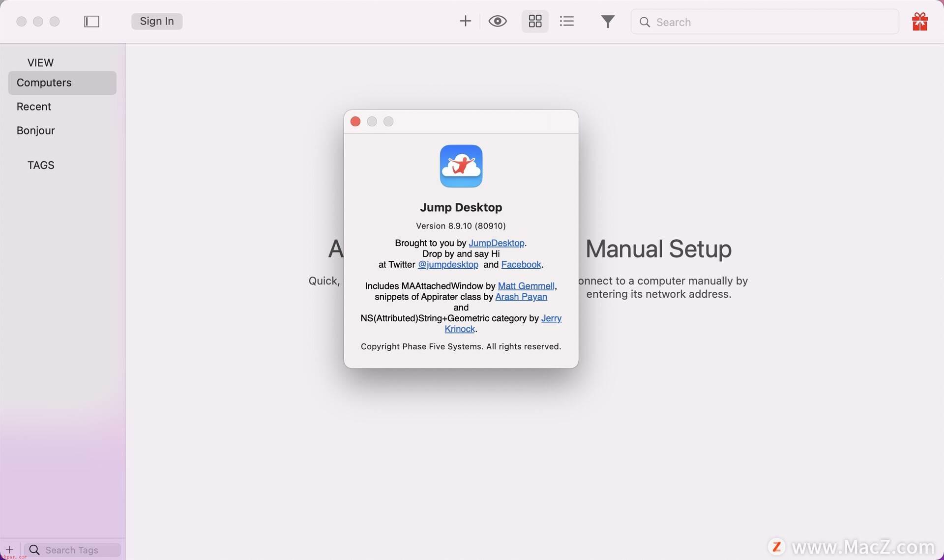Toggle the sidebar with the sidebar icon

point(91,21)
